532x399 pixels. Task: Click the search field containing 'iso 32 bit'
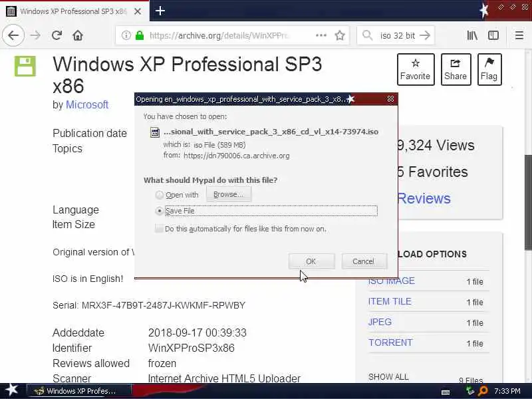point(397,35)
